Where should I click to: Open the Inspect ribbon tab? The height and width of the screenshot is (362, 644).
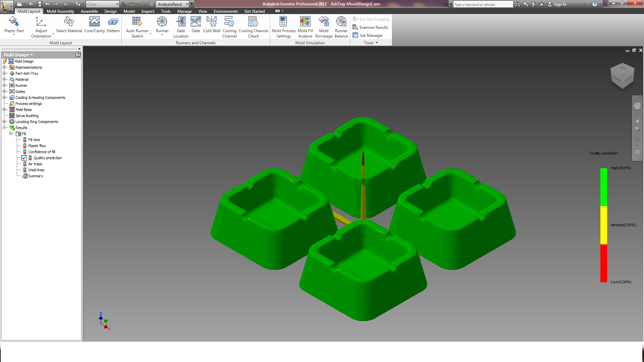[148, 11]
